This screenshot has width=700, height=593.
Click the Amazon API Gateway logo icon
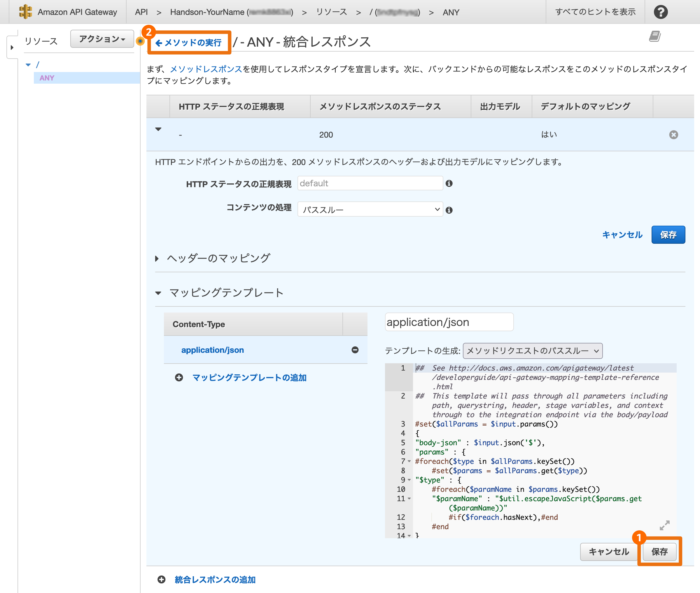(25, 12)
